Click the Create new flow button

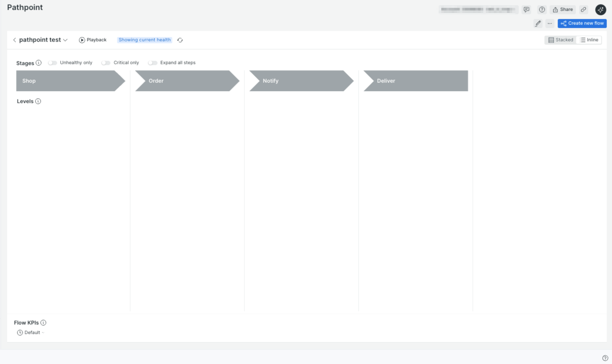pyautogui.click(x=582, y=23)
